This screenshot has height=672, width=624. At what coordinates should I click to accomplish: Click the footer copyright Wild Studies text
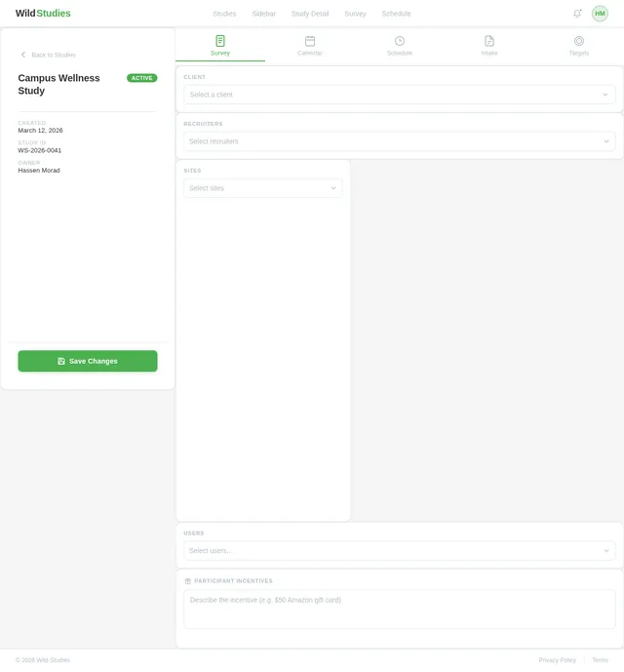(43, 660)
